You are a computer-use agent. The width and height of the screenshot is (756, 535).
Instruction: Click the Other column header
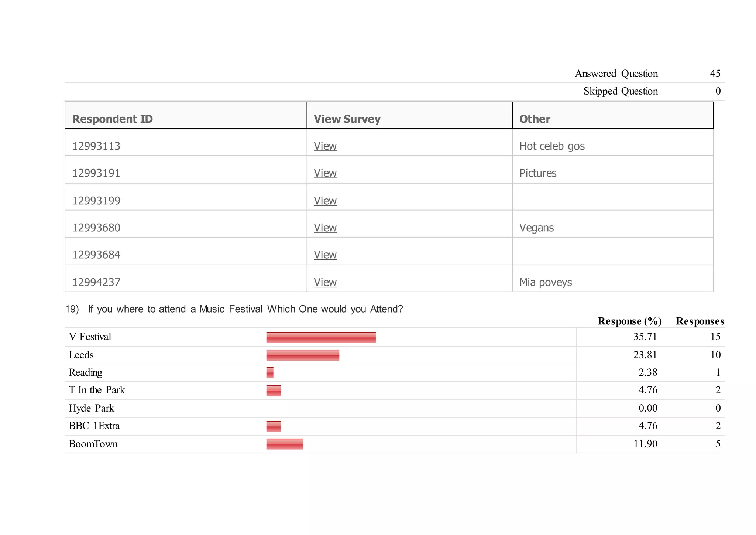[535, 119]
